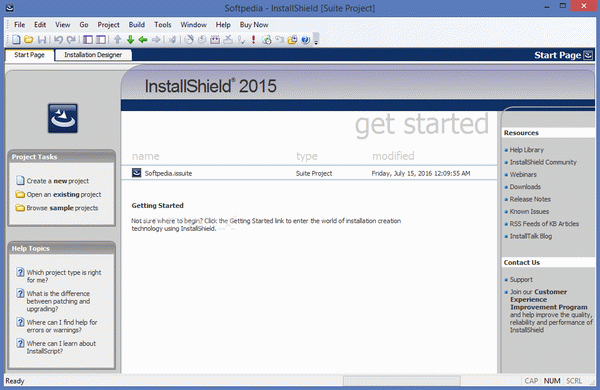This screenshot has height=390, width=600.
Task: Click the yellow folder icon beside help icon
Action: pos(292,39)
